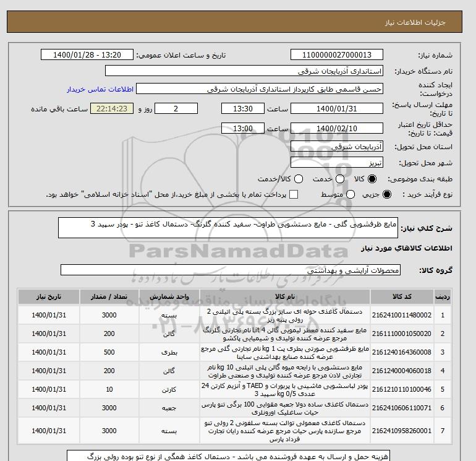Click the کد کالا column header
The image size is (476, 461).
402,297
